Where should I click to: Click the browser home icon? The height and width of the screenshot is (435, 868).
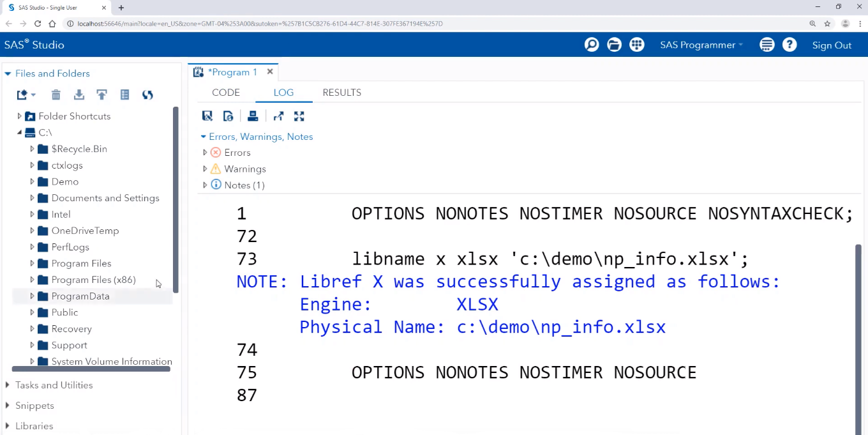point(52,24)
